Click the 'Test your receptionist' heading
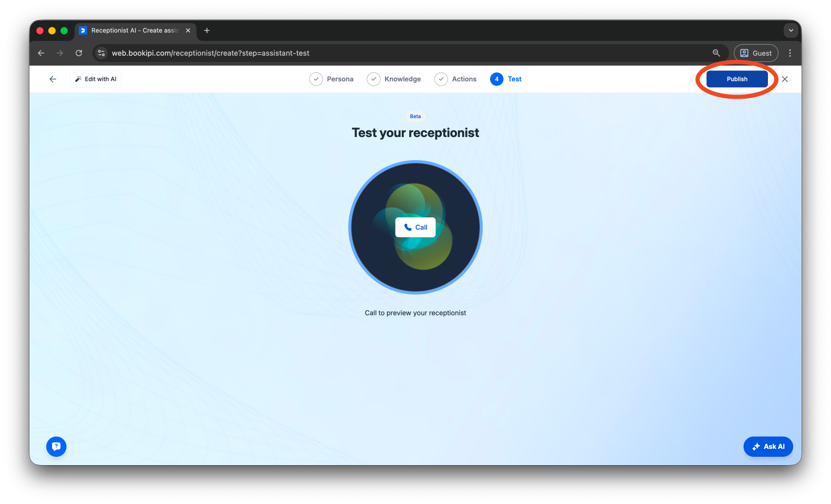This screenshot has height=504, width=831. [x=415, y=133]
